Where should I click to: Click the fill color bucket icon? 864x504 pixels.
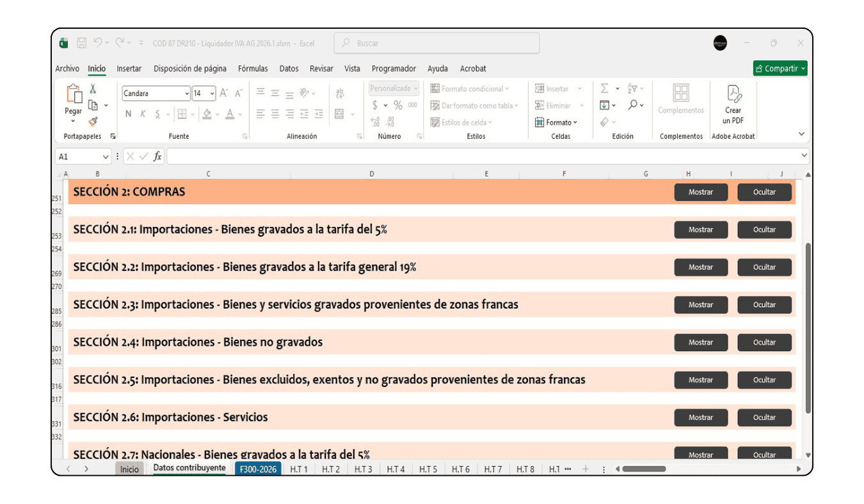[208, 113]
